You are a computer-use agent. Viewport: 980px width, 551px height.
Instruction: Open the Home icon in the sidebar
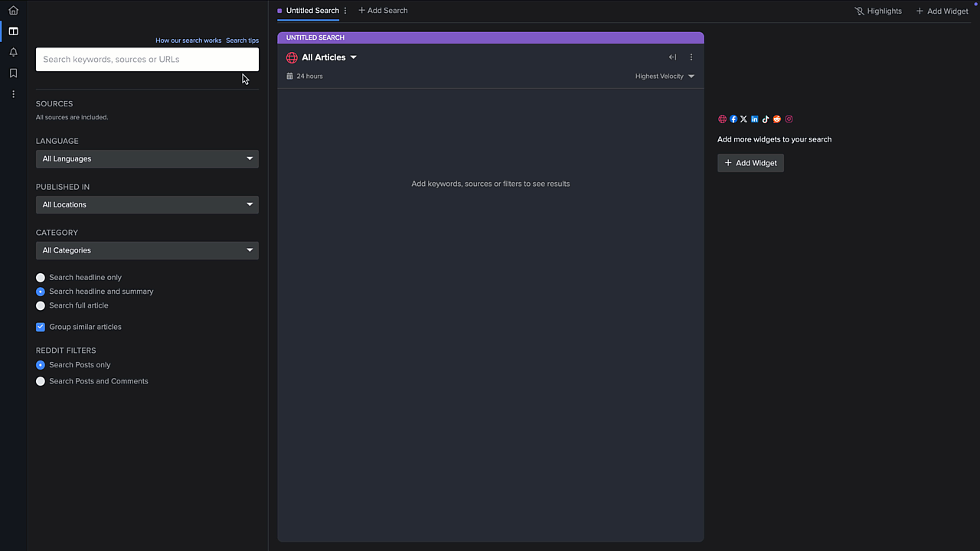coord(13,10)
